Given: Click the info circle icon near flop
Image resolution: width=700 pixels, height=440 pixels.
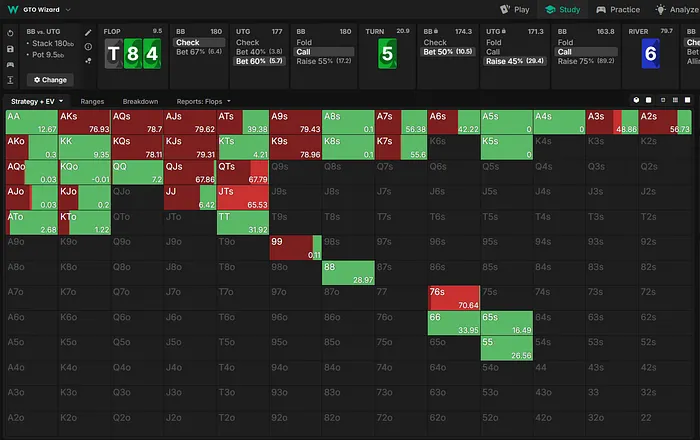Looking at the screenshot, I should click(89, 47).
